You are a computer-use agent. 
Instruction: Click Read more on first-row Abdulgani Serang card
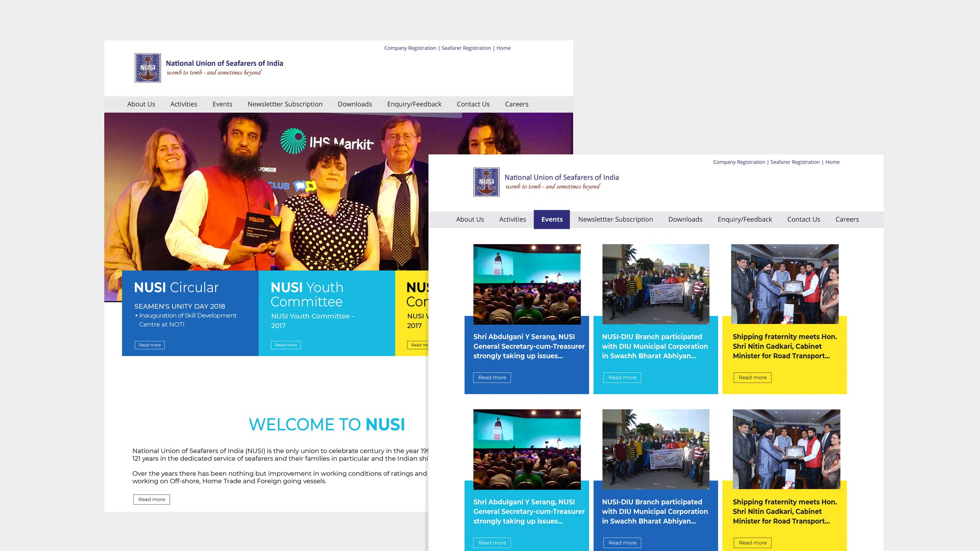[x=492, y=378]
